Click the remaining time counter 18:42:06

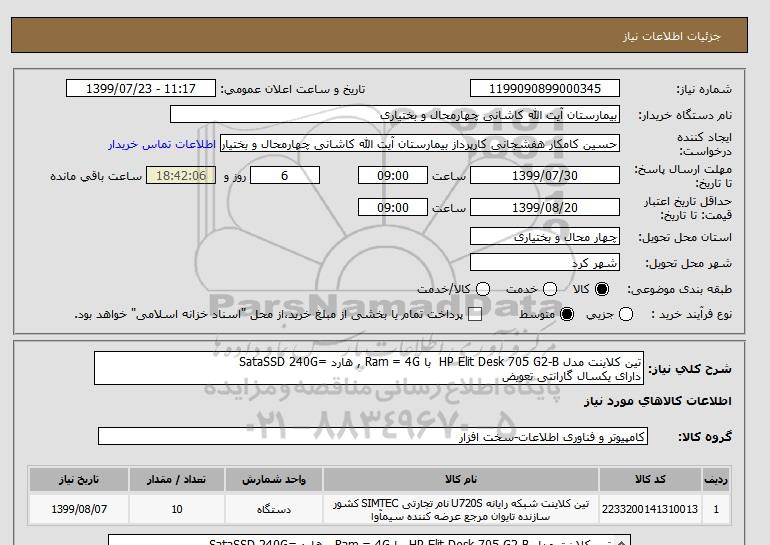(x=181, y=175)
